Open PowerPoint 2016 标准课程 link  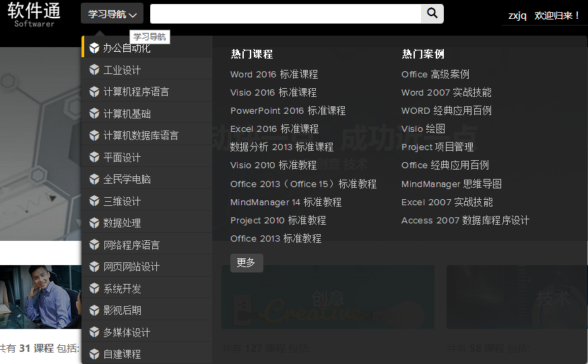pyautogui.click(x=288, y=110)
